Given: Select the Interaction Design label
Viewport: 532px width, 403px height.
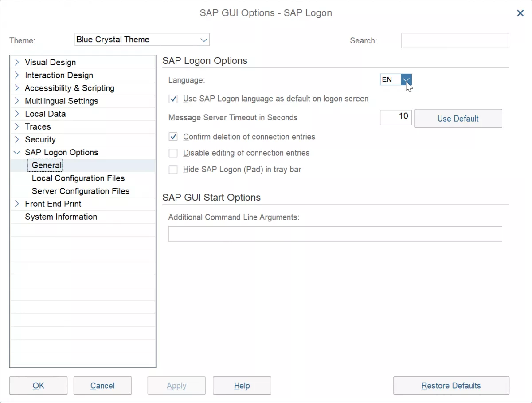Looking at the screenshot, I should tap(59, 75).
